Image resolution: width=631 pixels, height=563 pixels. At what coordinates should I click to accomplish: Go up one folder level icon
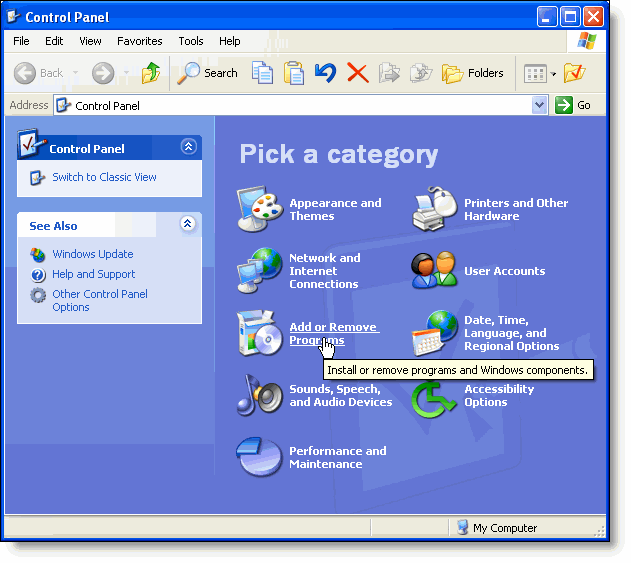[x=151, y=73]
